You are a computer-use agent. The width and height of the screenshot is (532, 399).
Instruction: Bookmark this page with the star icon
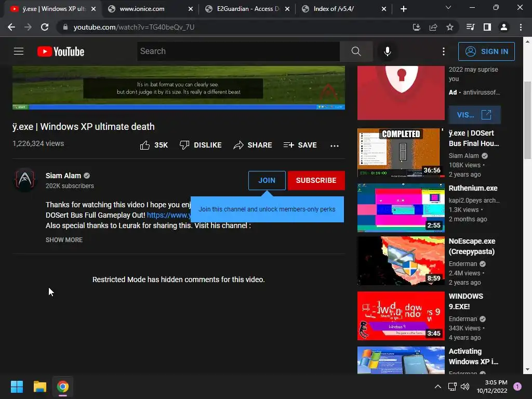click(x=450, y=27)
